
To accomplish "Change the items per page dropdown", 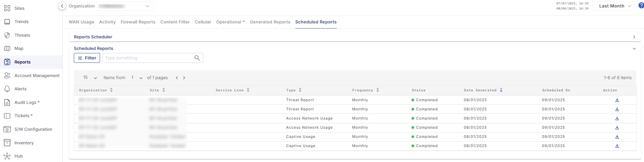I will [x=90, y=78].
